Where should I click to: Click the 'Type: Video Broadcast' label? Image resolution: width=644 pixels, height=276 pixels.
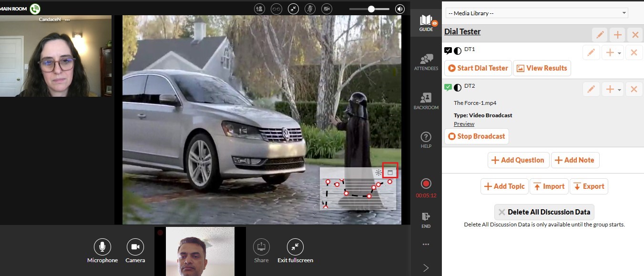[x=483, y=115]
